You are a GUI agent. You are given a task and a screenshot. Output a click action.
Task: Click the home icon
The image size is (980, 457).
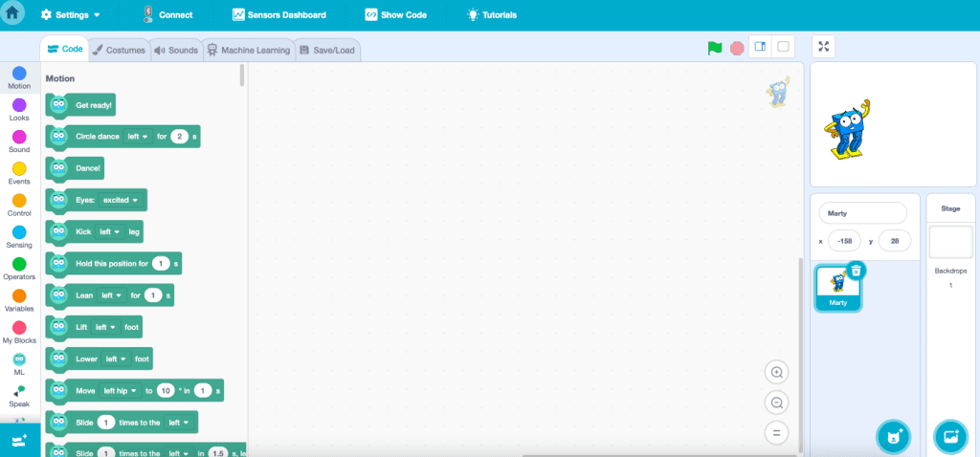point(12,14)
